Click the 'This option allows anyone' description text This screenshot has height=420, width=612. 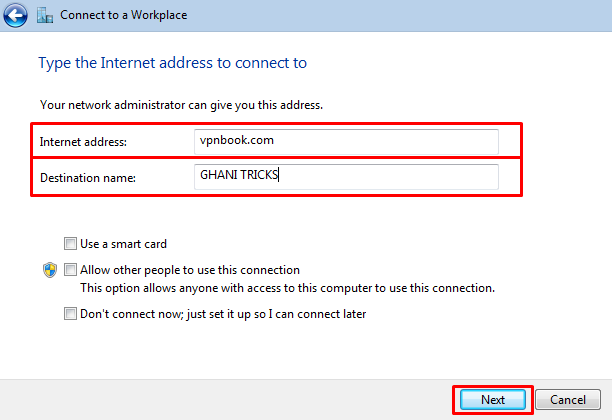(x=287, y=288)
